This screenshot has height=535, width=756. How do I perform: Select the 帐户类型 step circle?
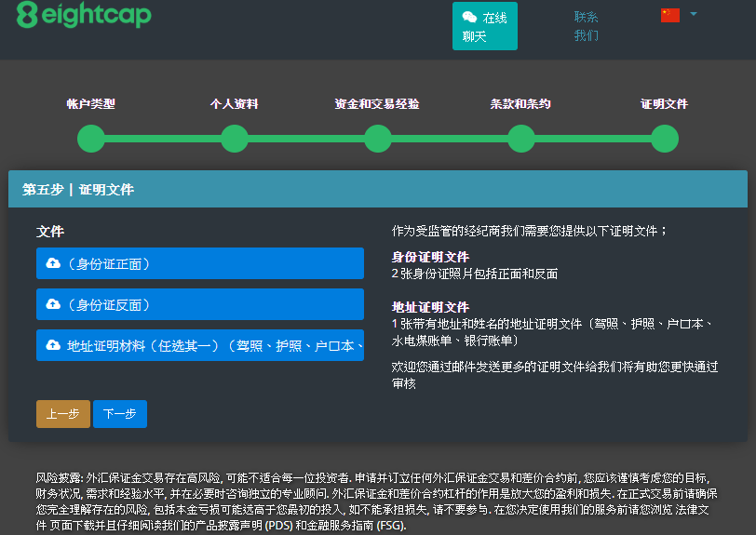click(91, 139)
